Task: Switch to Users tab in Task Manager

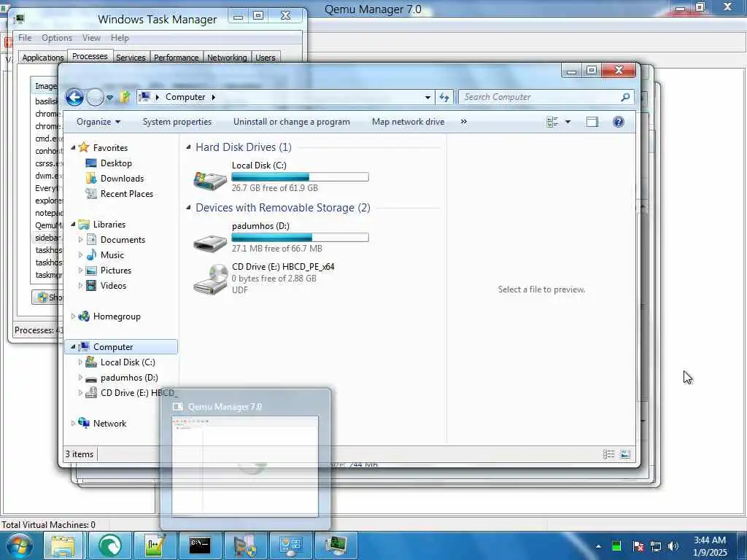Action: point(266,58)
